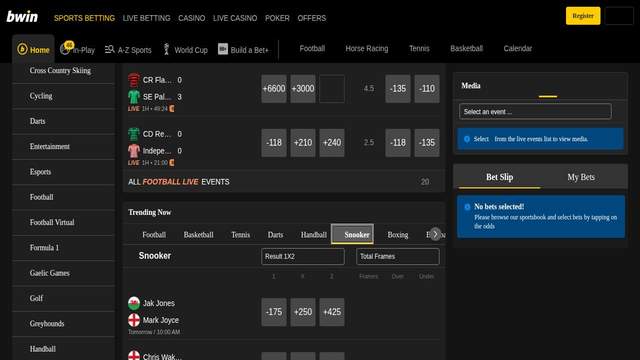Open Horse Racing quick link
Image resolution: width=640 pixels, height=360 pixels.
367,49
